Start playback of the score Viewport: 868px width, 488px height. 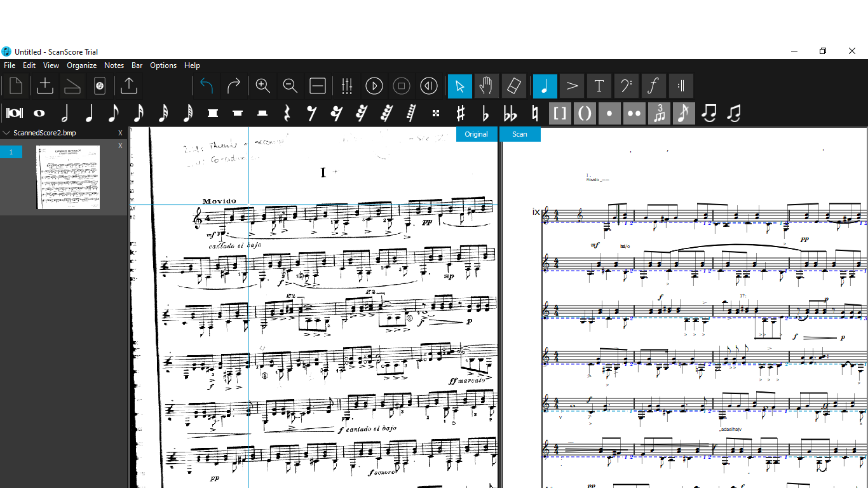(374, 86)
